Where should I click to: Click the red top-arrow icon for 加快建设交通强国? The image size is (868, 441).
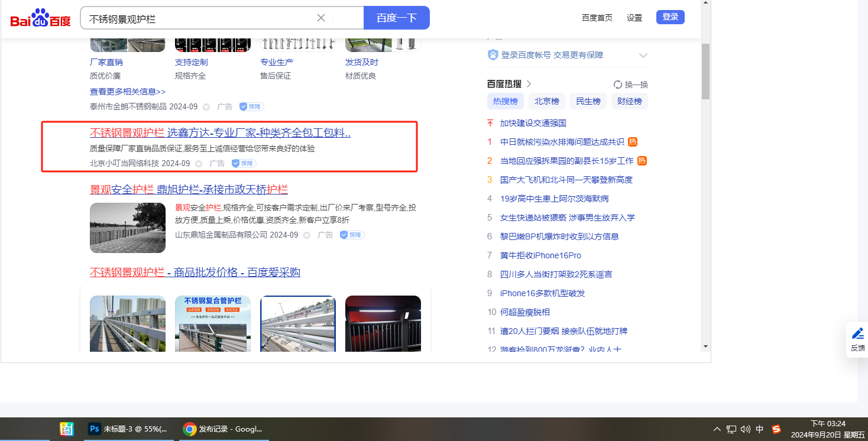[490, 123]
